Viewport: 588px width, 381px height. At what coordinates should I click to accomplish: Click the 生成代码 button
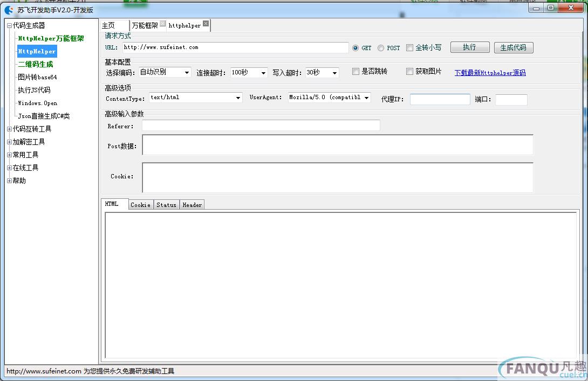[x=514, y=47]
